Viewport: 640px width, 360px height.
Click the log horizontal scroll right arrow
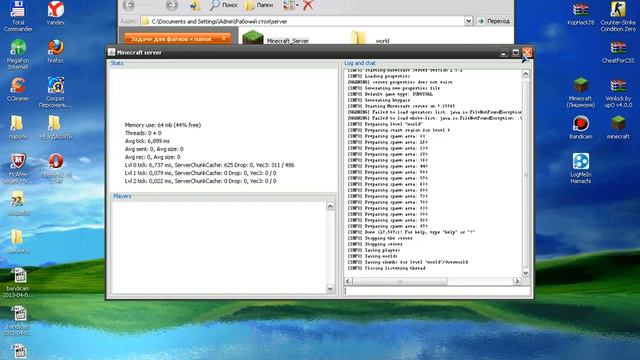pos(517,281)
